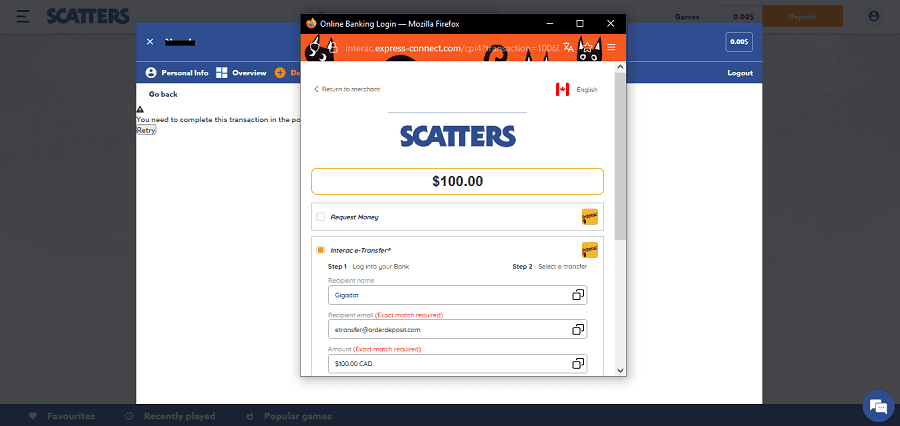The height and width of the screenshot is (426, 900).
Task: Click the $100.00 amount box
Action: [457, 181]
